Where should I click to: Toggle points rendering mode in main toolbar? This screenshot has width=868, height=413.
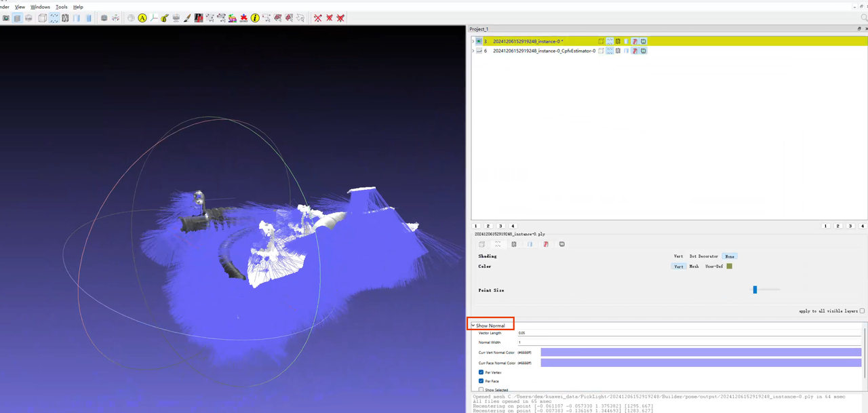click(x=54, y=18)
